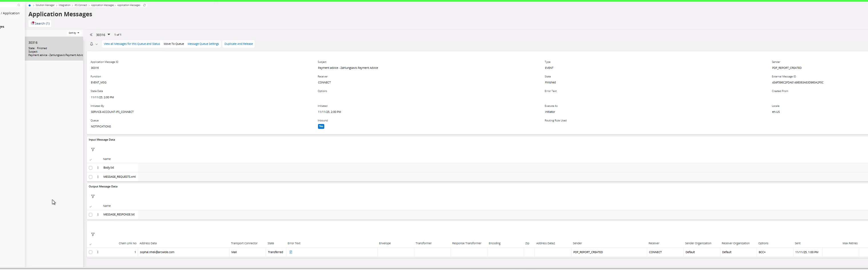
Task: Select all rows in Input Message Data
Action: 91,159
